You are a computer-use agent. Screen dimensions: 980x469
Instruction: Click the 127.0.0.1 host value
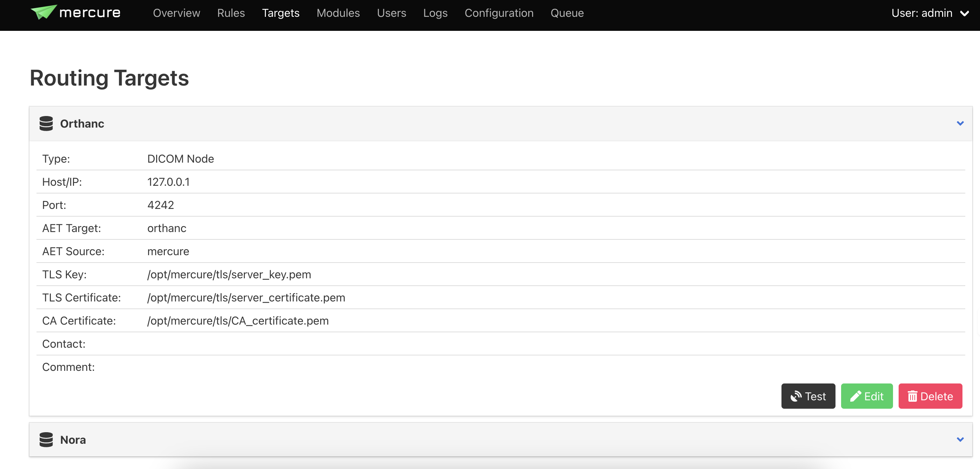tap(168, 182)
